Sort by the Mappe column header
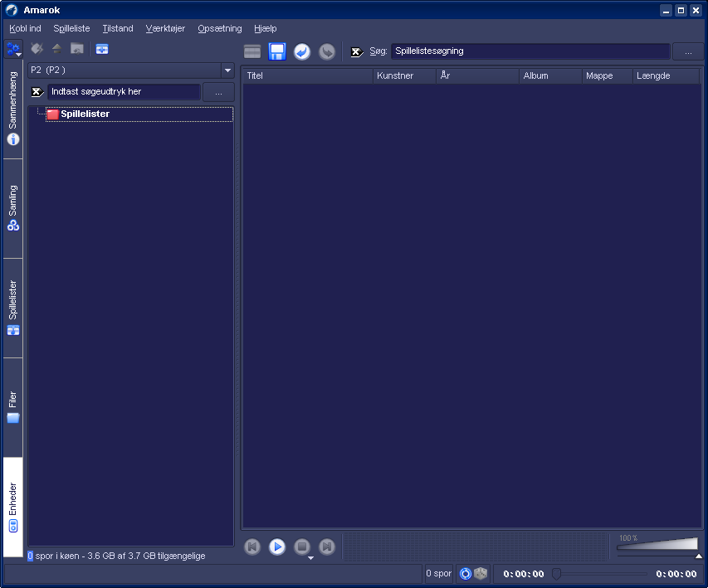The height and width of the screenshot is (588, 708). (x=608, y=75)
